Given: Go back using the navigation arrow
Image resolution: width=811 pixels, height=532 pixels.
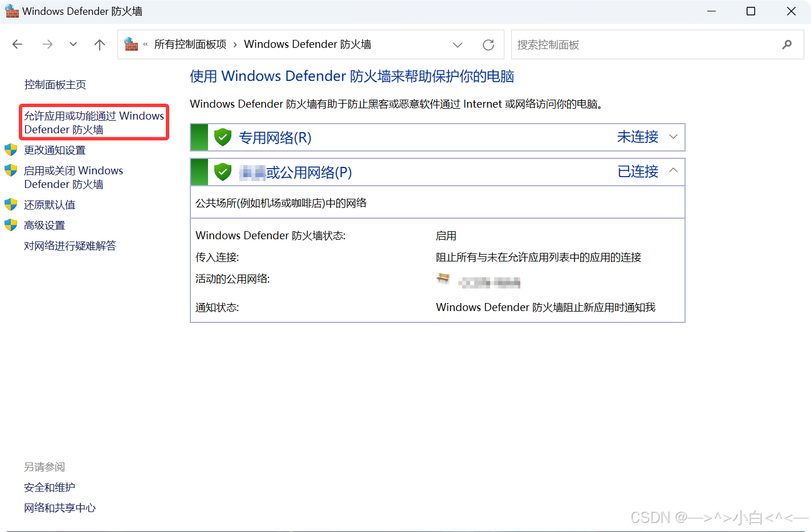Looking at the screenshot, I should pyautogui.click(x=18, y=44).
